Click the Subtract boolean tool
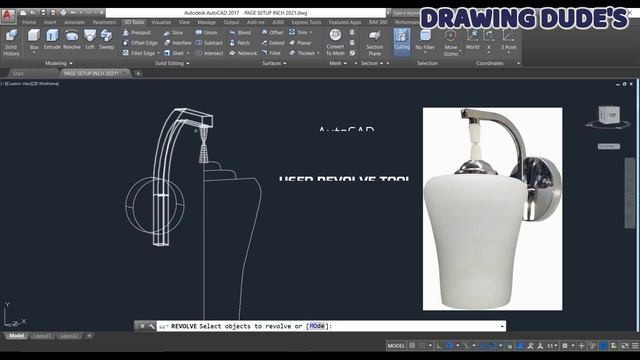Screen dimensions: 640x360 point(209,42)
